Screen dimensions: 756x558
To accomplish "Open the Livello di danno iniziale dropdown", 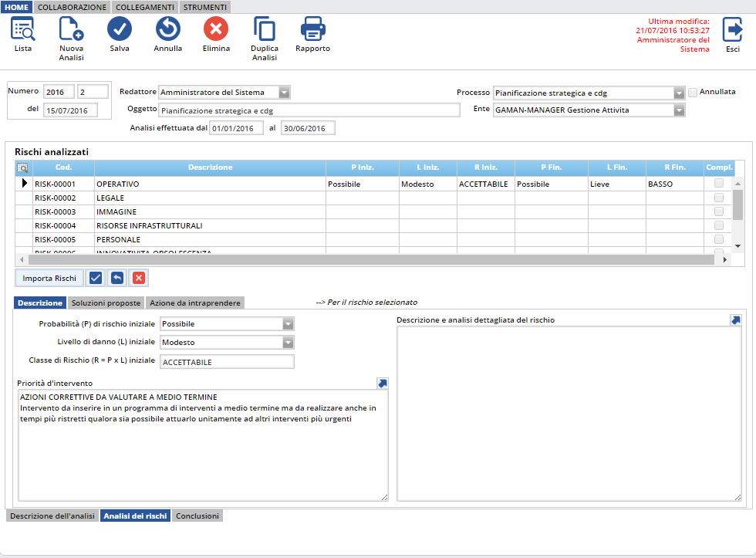I will (x=288, y=343).
